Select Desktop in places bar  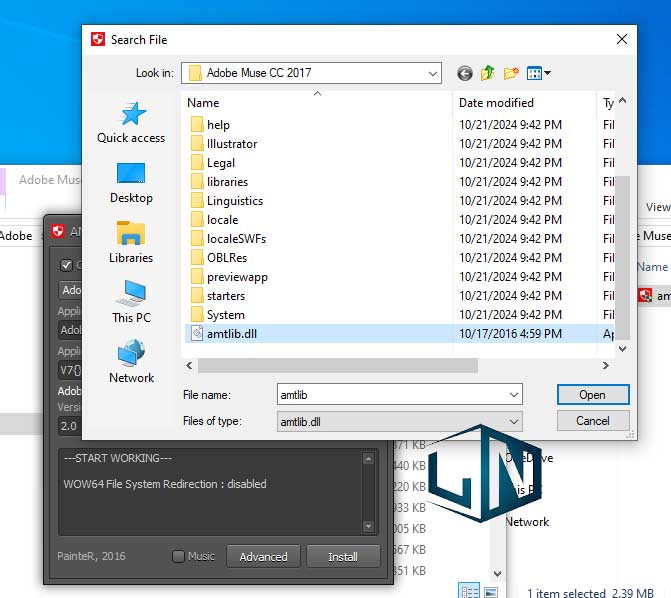(131, 183)
